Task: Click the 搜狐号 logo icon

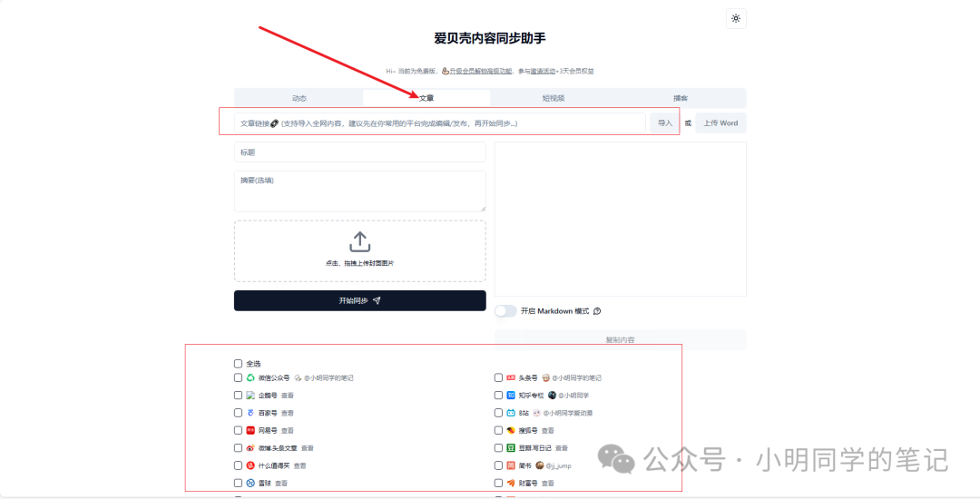Action: tap(511, 430)
